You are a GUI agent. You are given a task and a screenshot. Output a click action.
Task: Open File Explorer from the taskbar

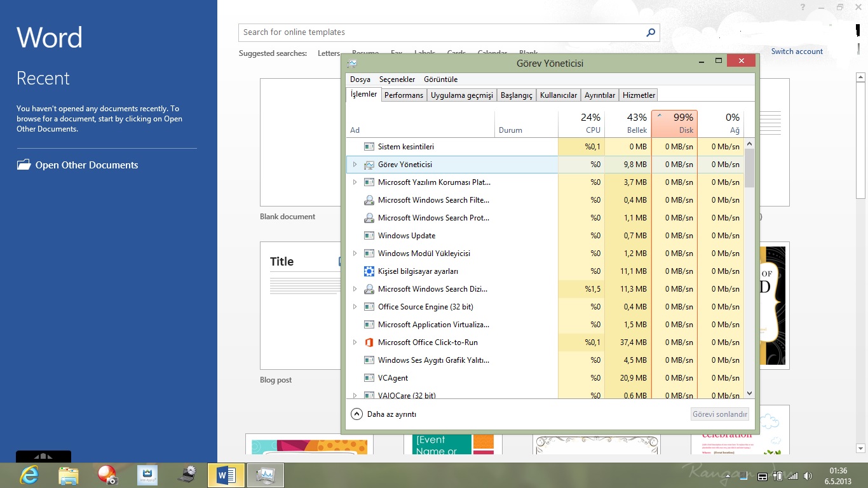(x=69, y=475)
